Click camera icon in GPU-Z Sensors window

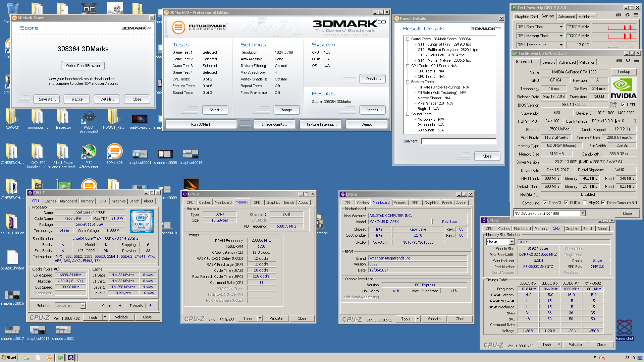coord(619,15)
